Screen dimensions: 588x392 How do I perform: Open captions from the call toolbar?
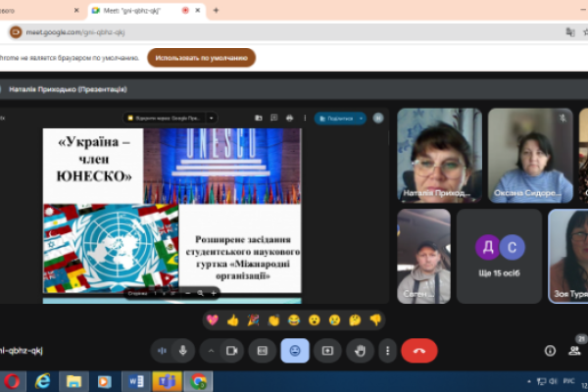click(262, 350)
